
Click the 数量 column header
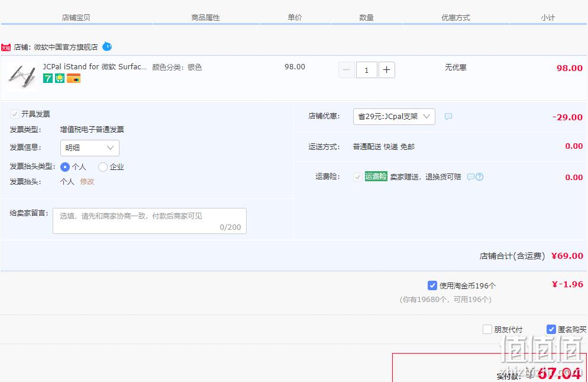pos(366,18)
